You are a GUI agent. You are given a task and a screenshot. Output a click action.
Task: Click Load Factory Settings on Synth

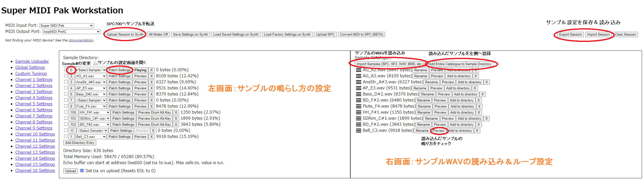point(287,34)
